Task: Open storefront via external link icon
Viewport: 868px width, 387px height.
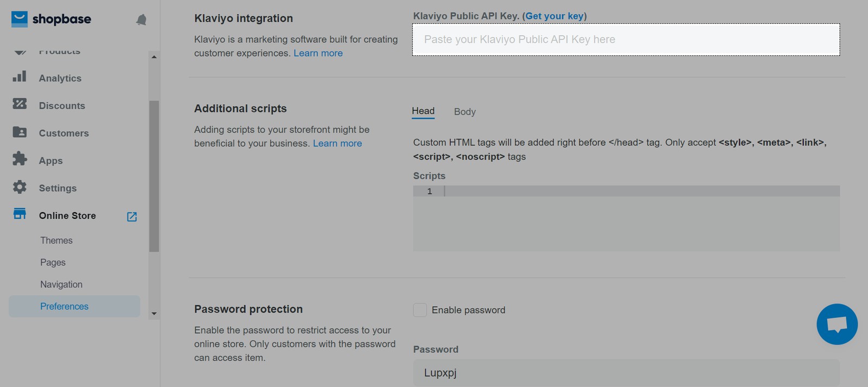Action: click(132, 217)
